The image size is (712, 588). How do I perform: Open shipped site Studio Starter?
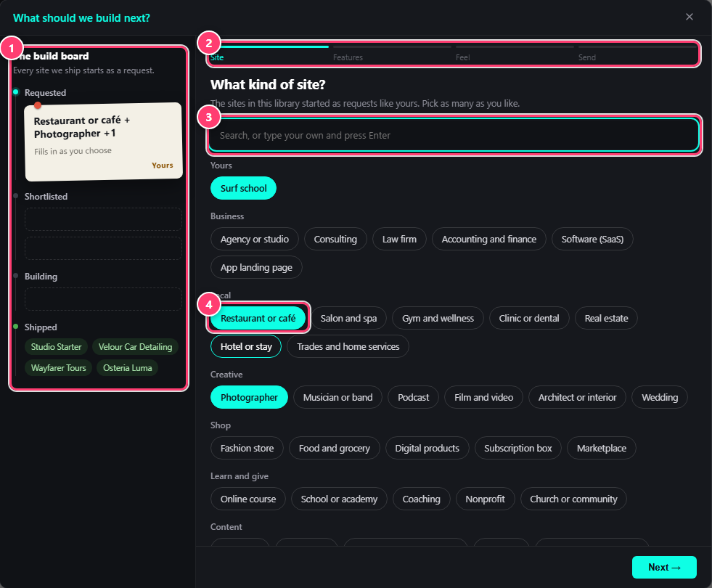pos(56,347)
